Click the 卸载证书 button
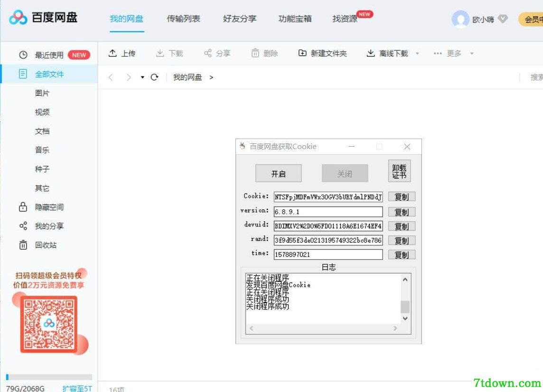Image resolution: width=543 pixels, height=392 pixels. tap(399, 171)
